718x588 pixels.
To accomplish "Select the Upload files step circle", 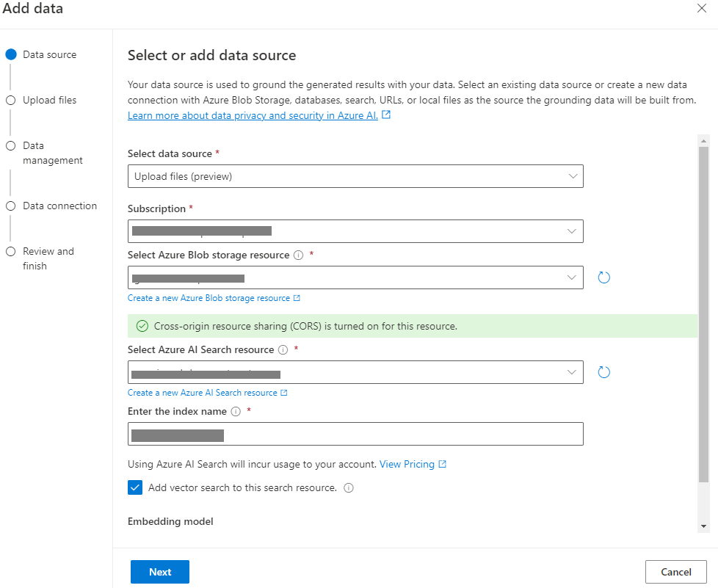I will 10,99.
